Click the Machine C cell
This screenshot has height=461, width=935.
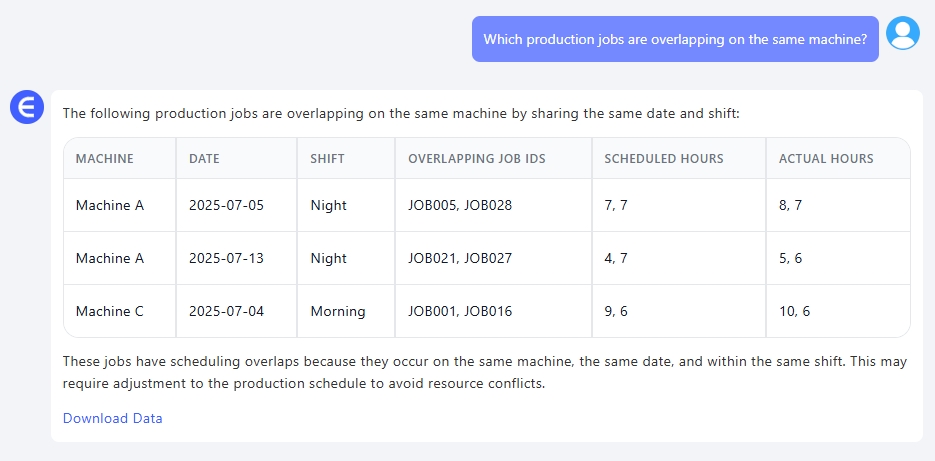click(110, 311)
